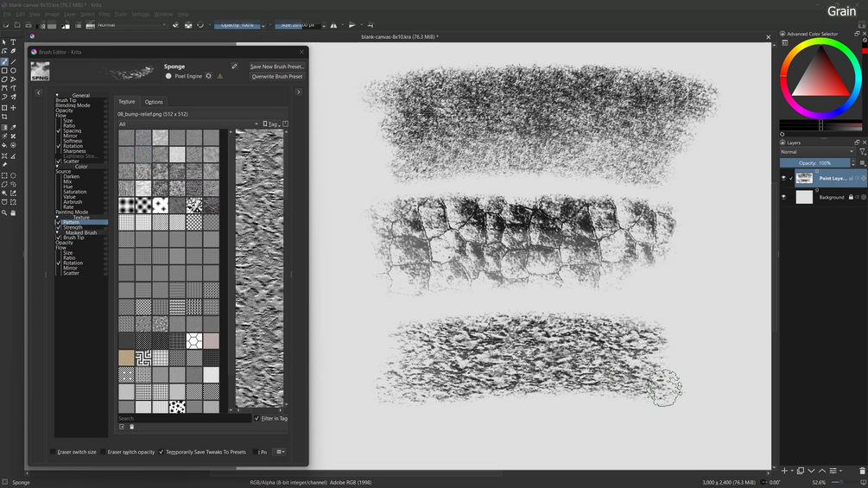Click the rename brush pencil icon

pyautogui.click(x=234, y=67)
